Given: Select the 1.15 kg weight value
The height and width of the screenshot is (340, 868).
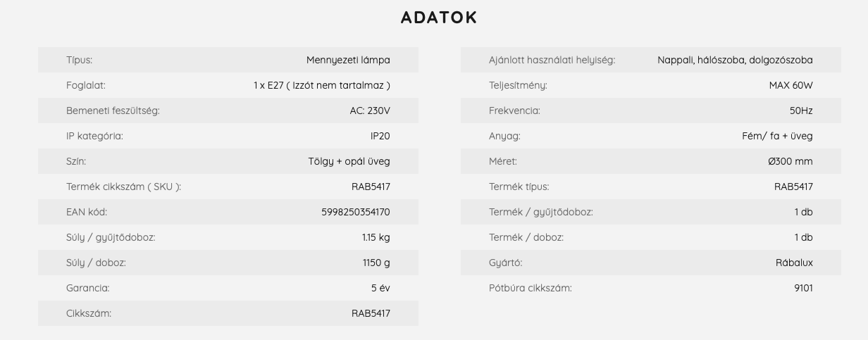Looking at the screenshot, I should click(x=376, y=237).
